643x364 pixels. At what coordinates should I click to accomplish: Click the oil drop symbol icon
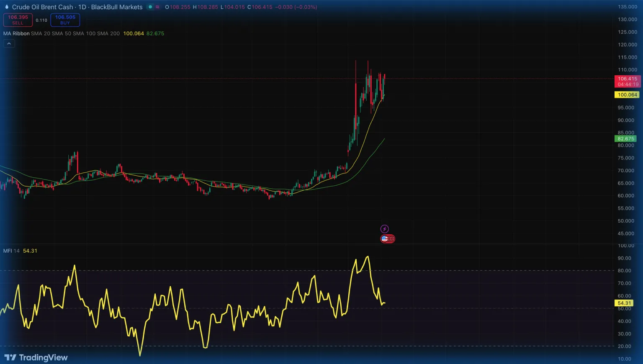point(7,7)
